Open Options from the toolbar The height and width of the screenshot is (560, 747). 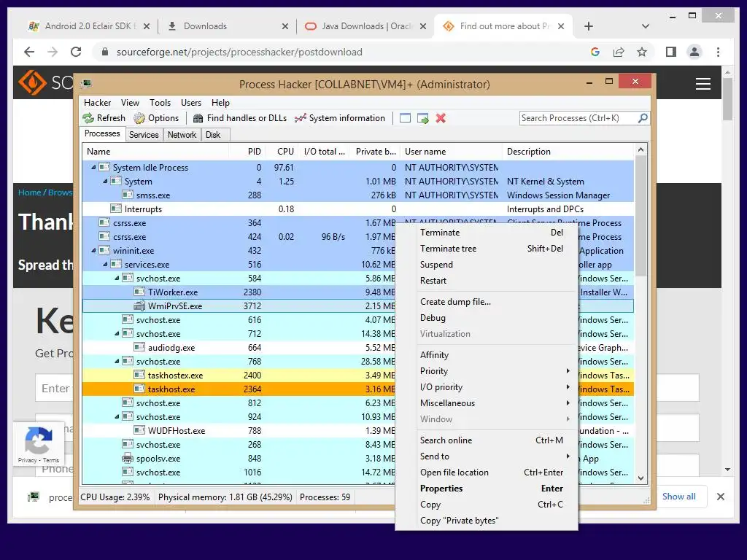(156, 118)
